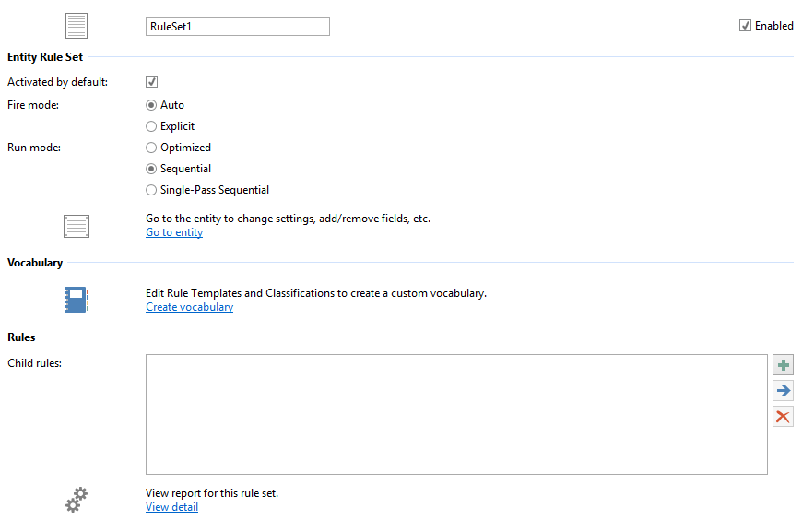Choose Single-Pass Sequential run mode
802x532 pixels.
click(152, 190)
